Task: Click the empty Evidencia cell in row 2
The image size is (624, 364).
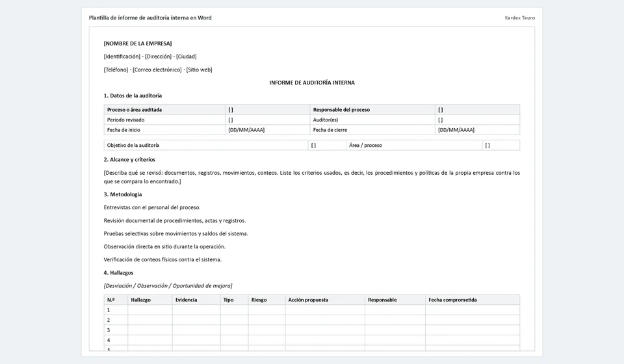Action: coord(196,320)
